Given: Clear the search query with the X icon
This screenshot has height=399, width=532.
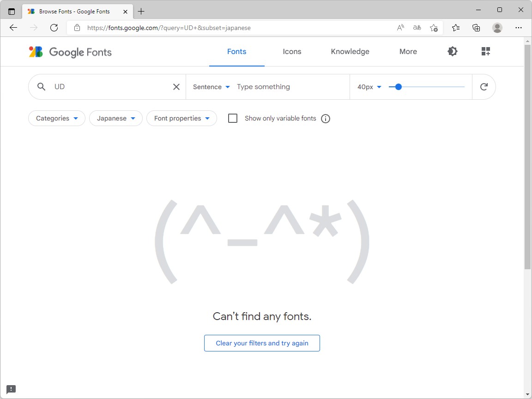Looking at the screenshot, I should 176,86.
